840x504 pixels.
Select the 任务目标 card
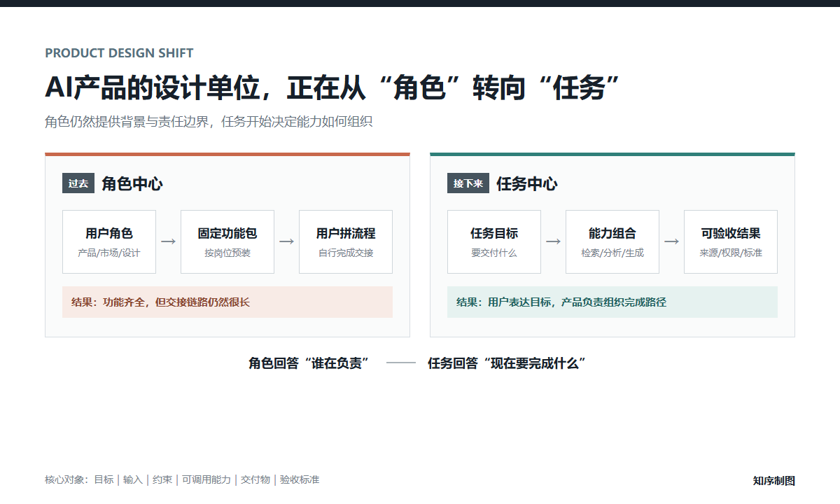[494, 241]
